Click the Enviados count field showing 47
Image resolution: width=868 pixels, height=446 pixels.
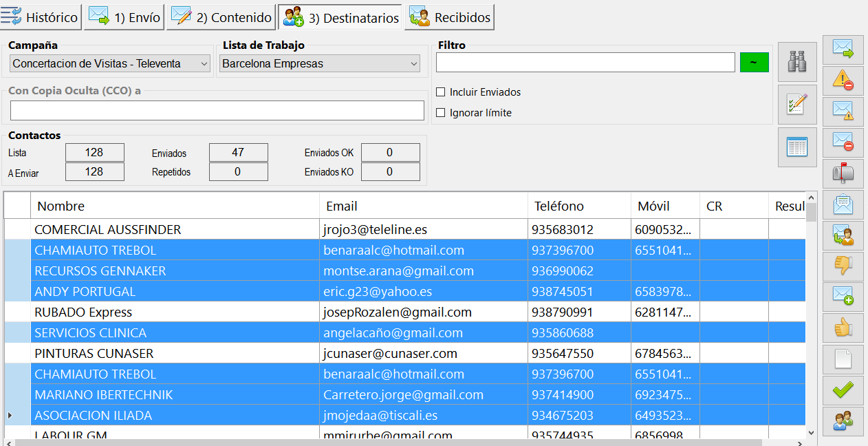(238, 153)
